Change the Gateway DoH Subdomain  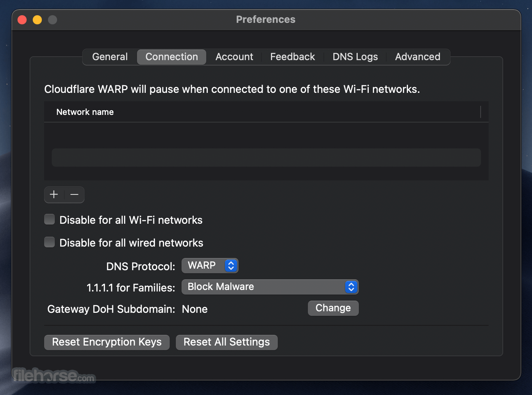tap(333, 308)
